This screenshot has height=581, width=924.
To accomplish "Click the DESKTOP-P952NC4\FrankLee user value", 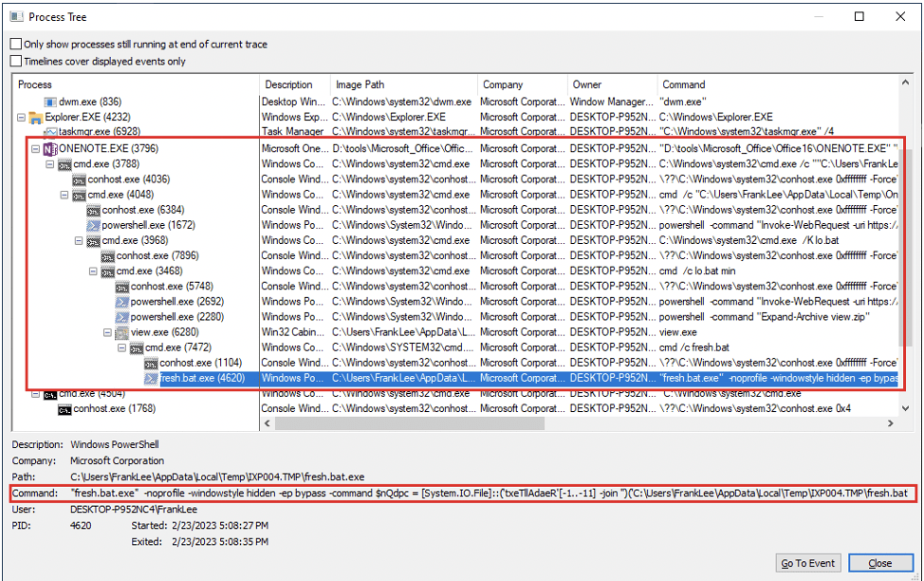I will 134,509.
